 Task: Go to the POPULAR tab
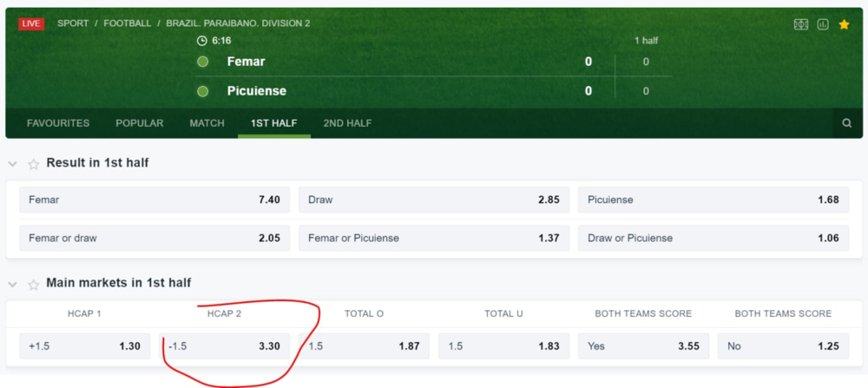click(140, 123)
